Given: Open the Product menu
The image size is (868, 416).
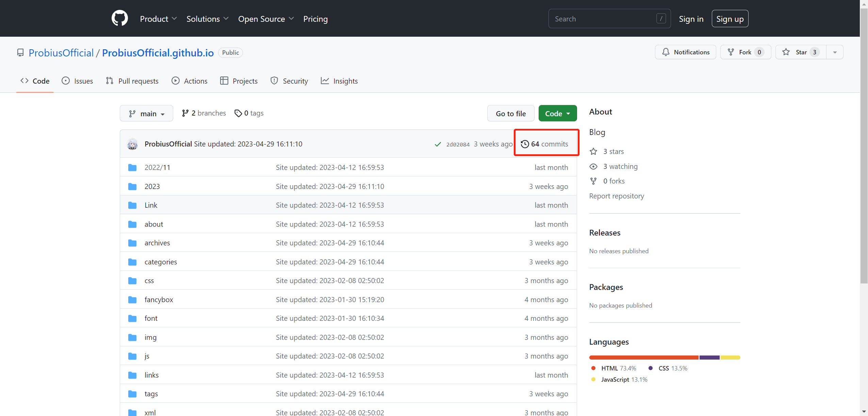Looking at the screenshot, I should click(x=158, y=19).
